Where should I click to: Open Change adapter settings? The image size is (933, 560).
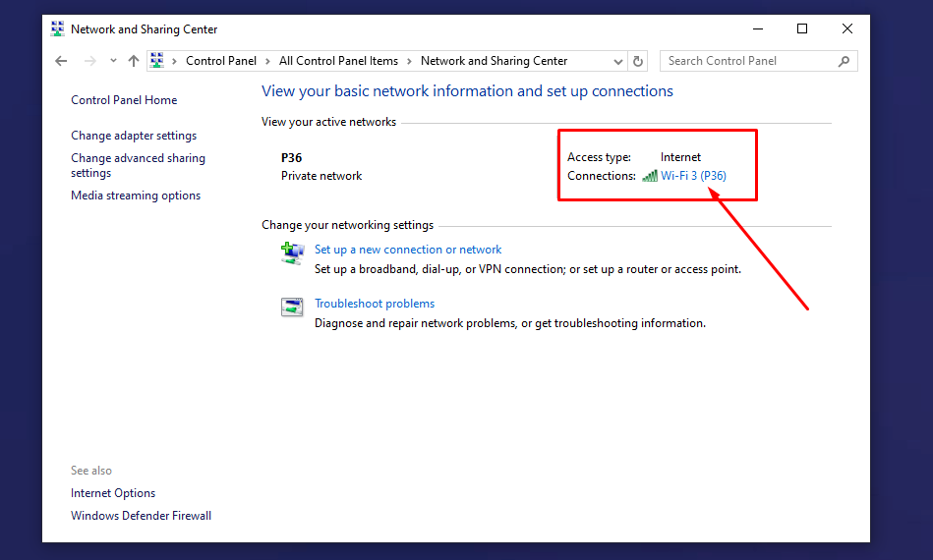[x=134, y=136]
